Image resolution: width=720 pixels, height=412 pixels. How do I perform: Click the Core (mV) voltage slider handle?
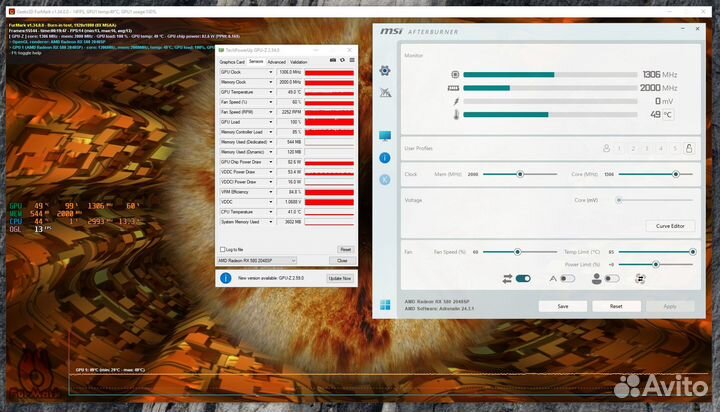[619, 200]
